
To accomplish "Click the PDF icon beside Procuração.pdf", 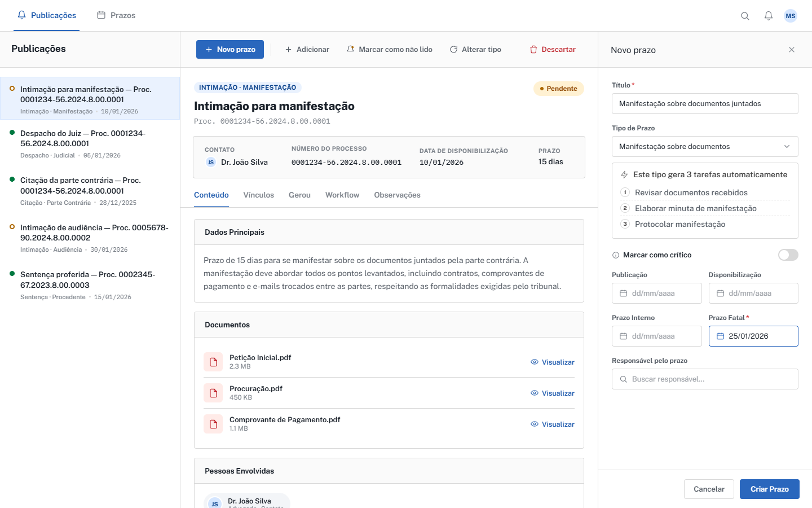I will (213, 393).
